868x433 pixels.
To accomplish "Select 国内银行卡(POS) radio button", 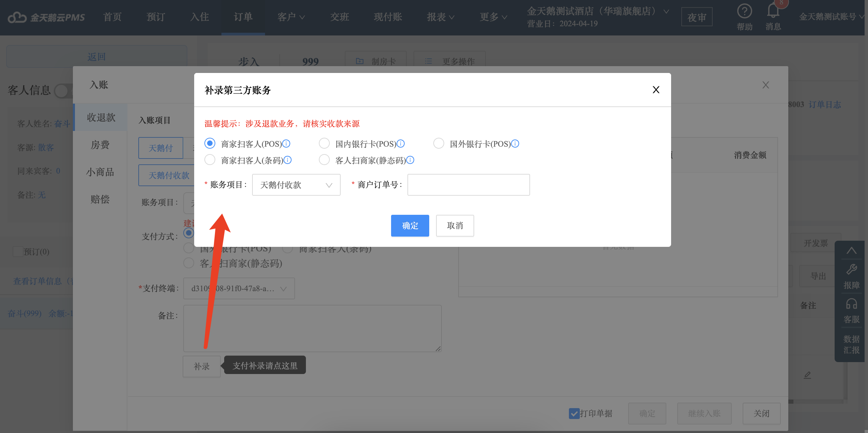I will [324, 144].
